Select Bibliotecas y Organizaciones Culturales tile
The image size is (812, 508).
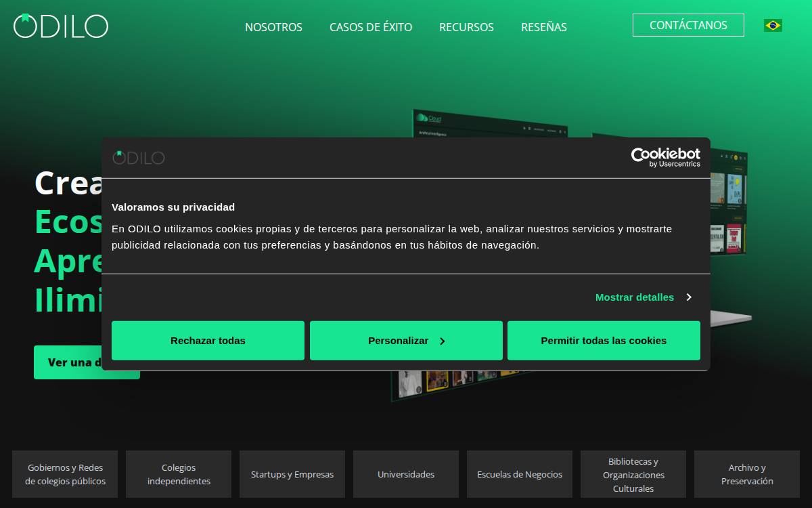633,474
